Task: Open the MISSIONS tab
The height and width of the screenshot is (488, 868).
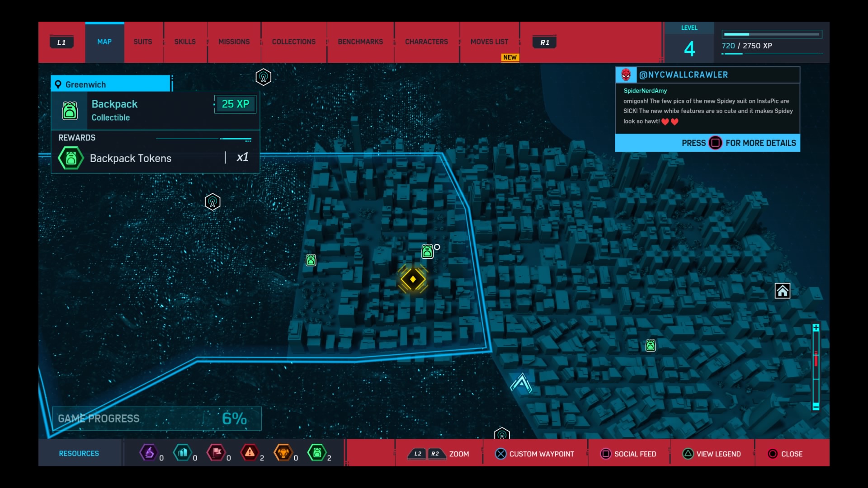Action: click(234, 42)
